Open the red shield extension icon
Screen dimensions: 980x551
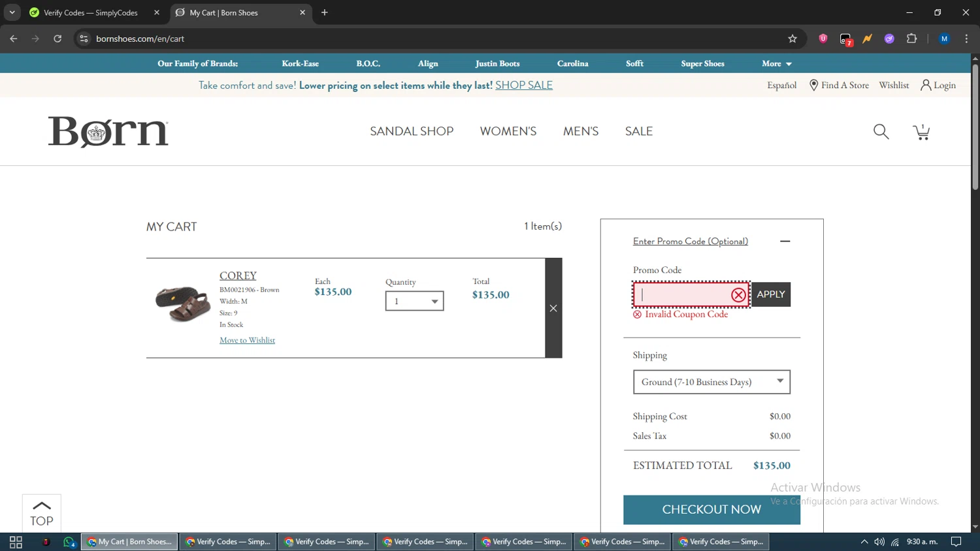tap(823, 39)
